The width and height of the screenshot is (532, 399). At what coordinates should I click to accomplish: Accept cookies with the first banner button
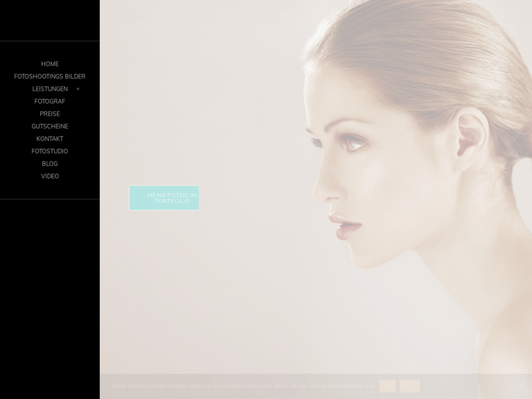pos(387,386)
